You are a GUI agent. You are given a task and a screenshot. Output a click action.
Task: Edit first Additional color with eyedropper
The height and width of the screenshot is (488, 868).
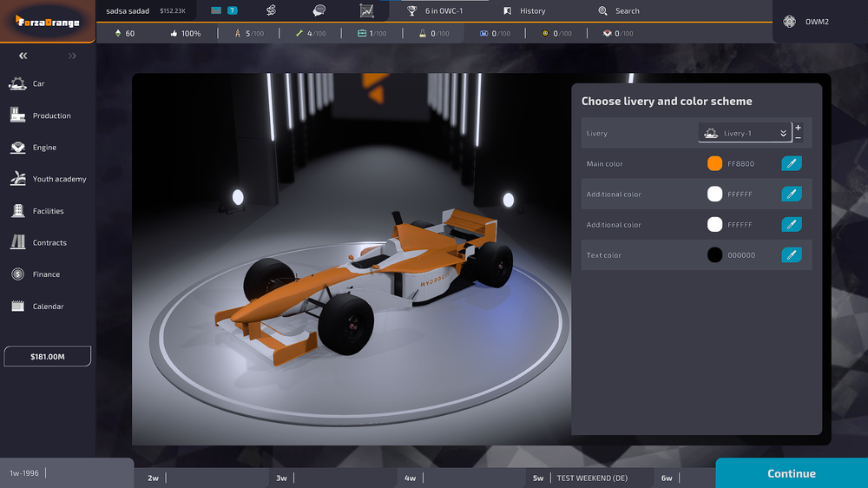coord(792,194)
